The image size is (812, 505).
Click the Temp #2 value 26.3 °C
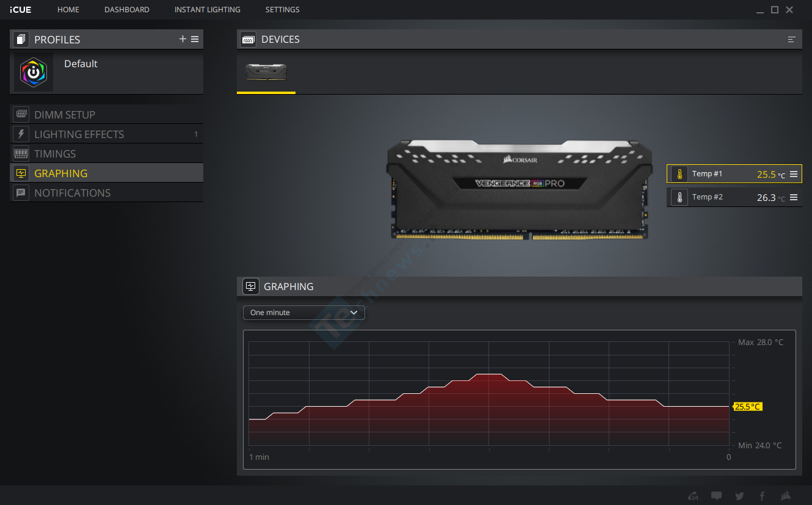pos(771,198)
